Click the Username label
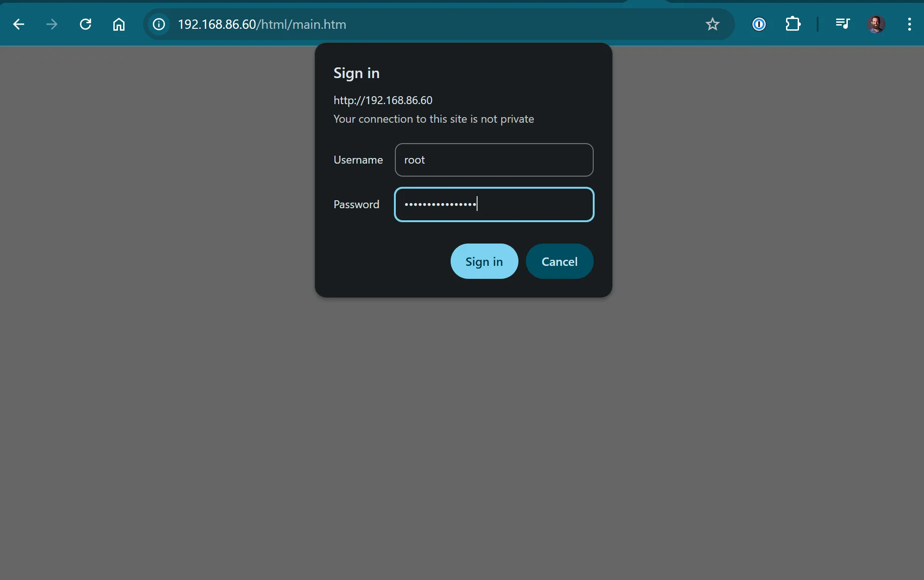924x580 pixels. click(x=358, y=160)
